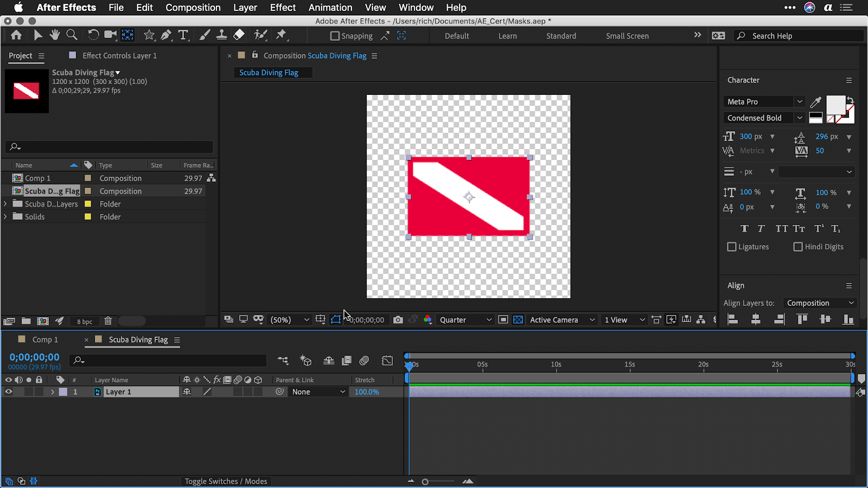Screen dimensions: 868x488
Task: Open the Effect menu
Action: pyautogui.click(x=283, y=8)
